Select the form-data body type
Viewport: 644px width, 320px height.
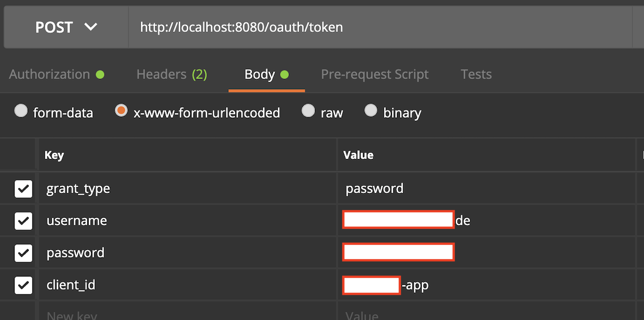(x=21, y=111)
